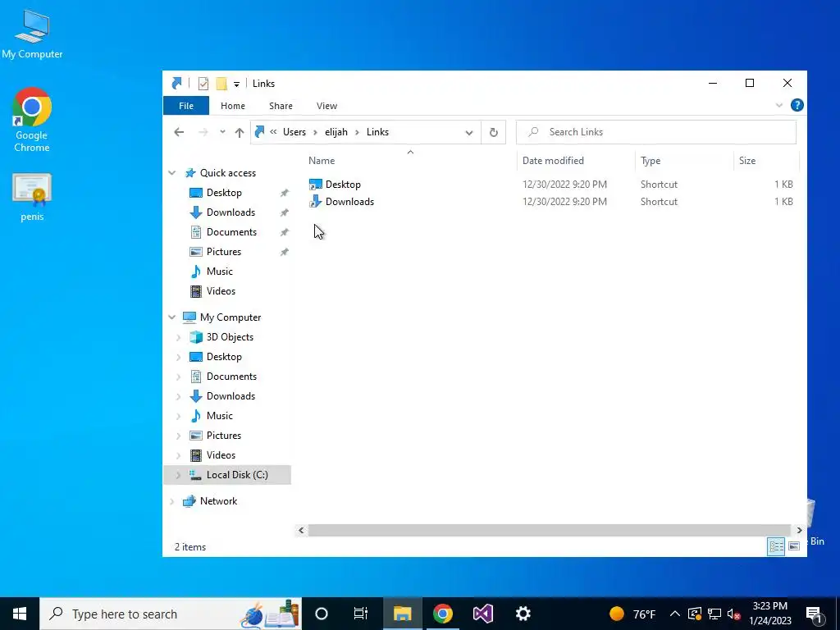Open the Windows Start menu
This screenshot has width=840, height=630.
(x=20, y=614)
